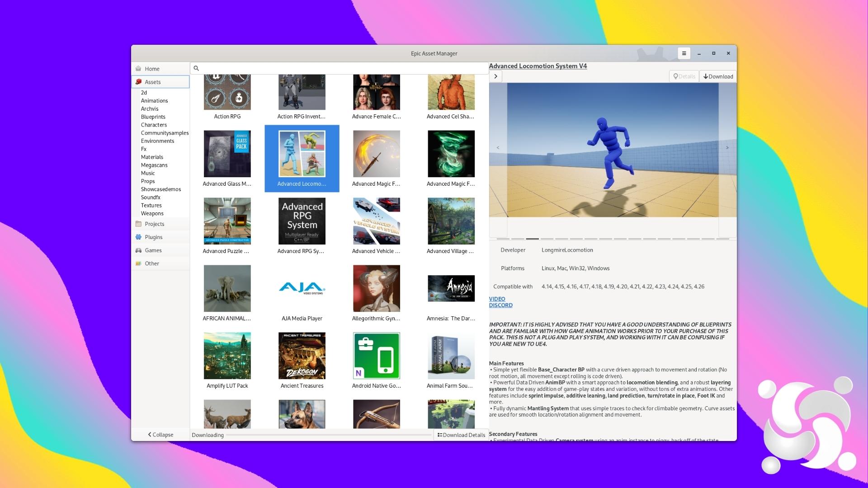
Task: Select Allegorithmic Gynoid asset
Action: [376, 293]
